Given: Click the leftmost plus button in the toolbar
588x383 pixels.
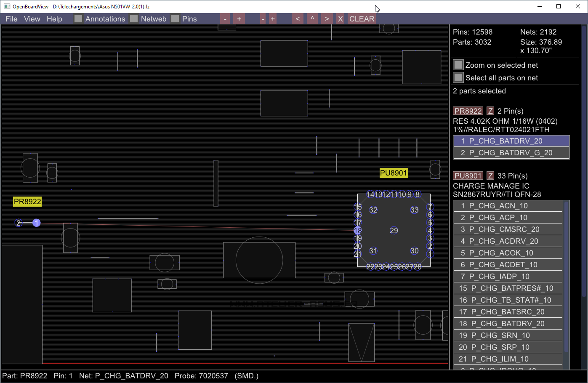Looking at the screenshot, I should [x=239, y=19].
